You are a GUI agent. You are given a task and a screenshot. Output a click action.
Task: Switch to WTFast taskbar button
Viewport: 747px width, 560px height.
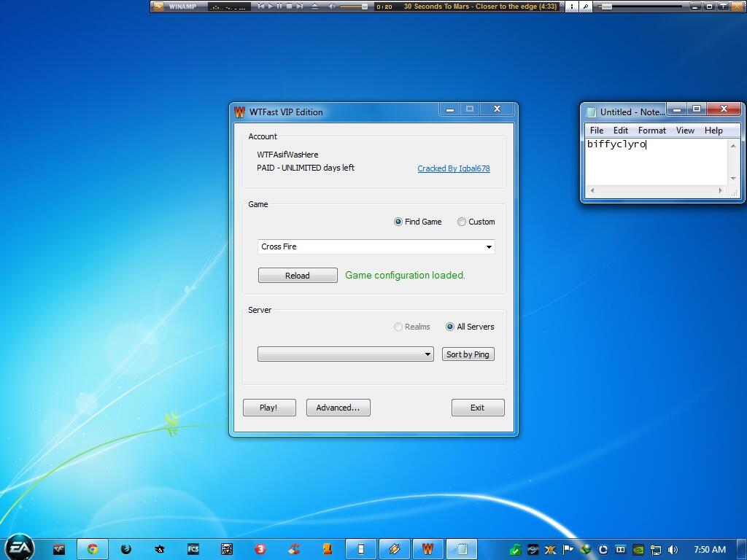(427, 550)
